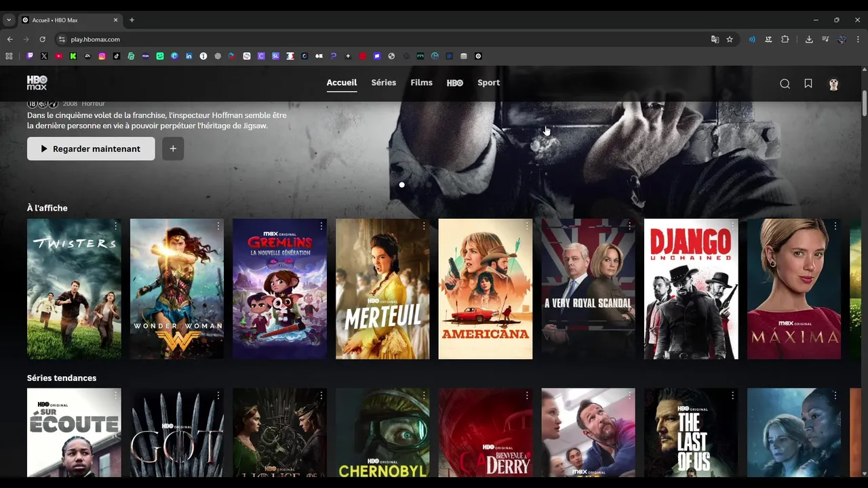Open the browser extensions puzzle icon

[x=785, y=39]
